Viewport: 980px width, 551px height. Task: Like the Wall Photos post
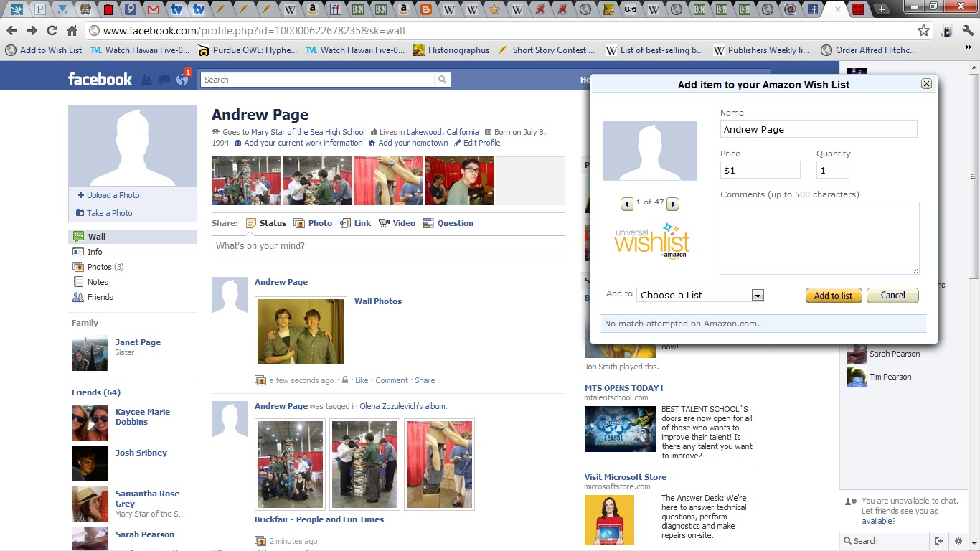(362, 380)
